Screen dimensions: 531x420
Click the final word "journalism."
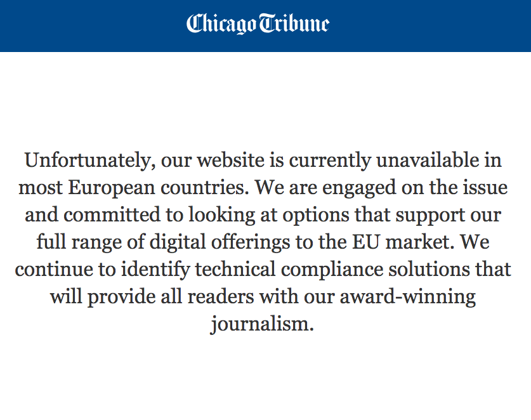(x=262, y=324)
